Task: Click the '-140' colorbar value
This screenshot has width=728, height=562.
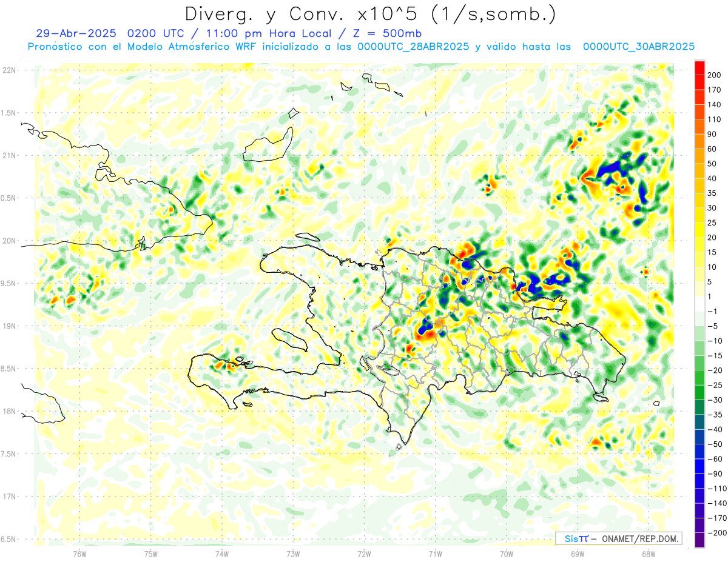Action: click(718, 503)
